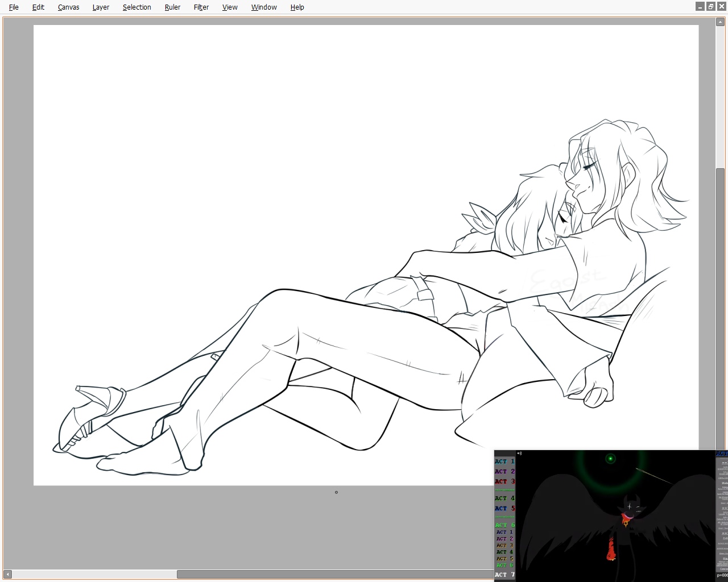Open the Ruler menu
The image size is (728, 582).
point(172,7)
